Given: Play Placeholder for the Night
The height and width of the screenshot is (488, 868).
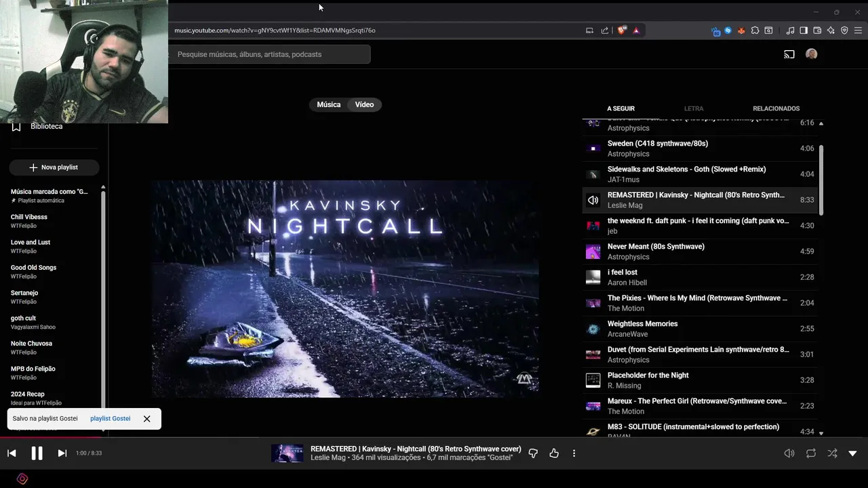Looking at the screenshot, I should (x=700, y=380).
